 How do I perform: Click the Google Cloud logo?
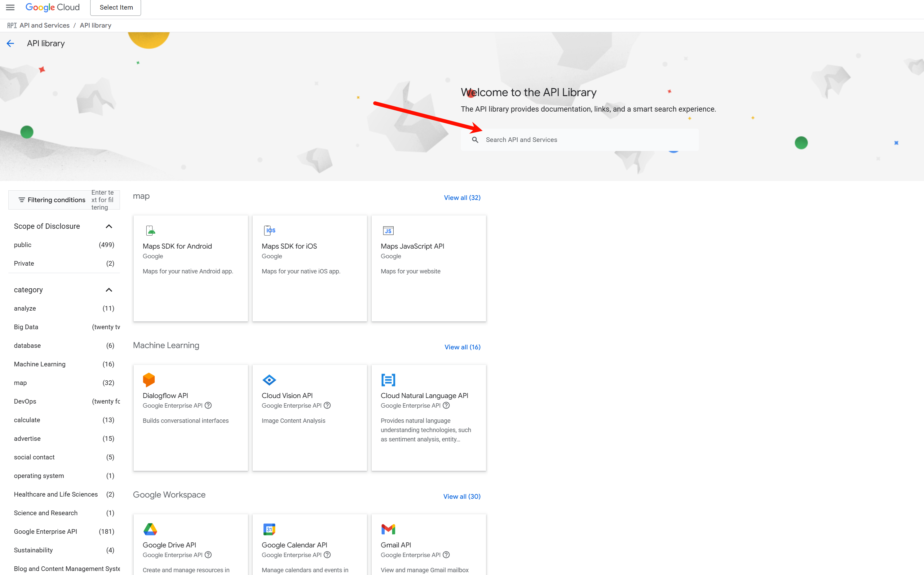pos(52,7)
